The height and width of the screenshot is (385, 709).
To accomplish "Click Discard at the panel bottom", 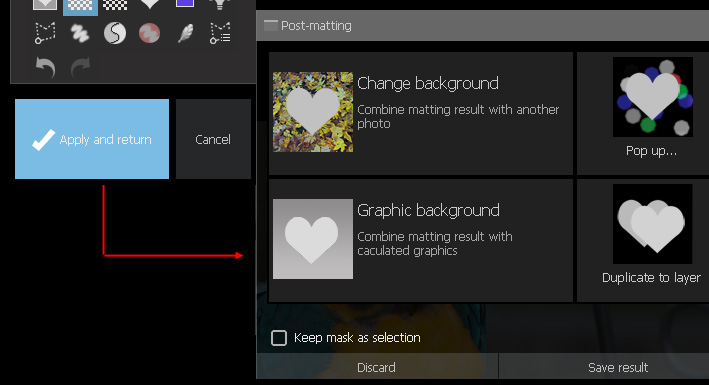I will pos(377,367).
